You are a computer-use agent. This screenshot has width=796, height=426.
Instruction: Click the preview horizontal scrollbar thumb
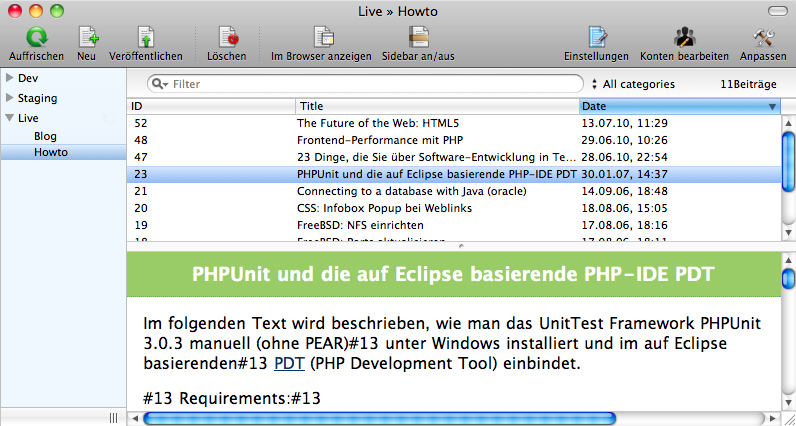(x=380, y=418)
